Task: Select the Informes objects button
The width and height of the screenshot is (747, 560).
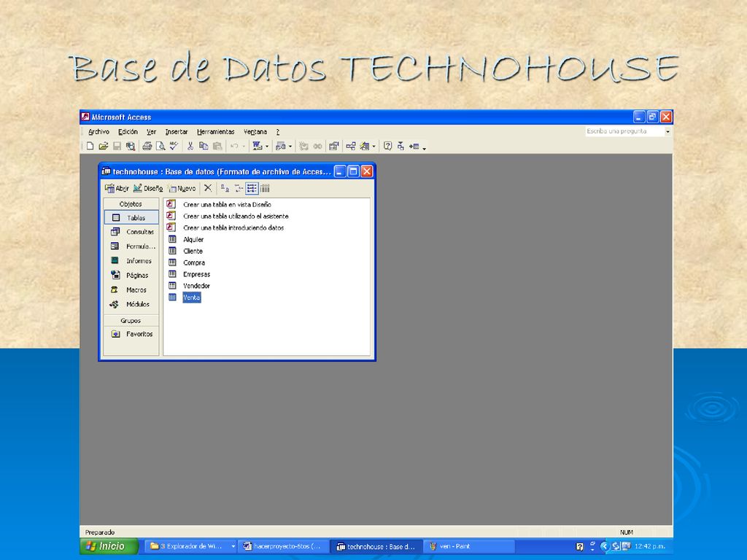Action: 131,260
